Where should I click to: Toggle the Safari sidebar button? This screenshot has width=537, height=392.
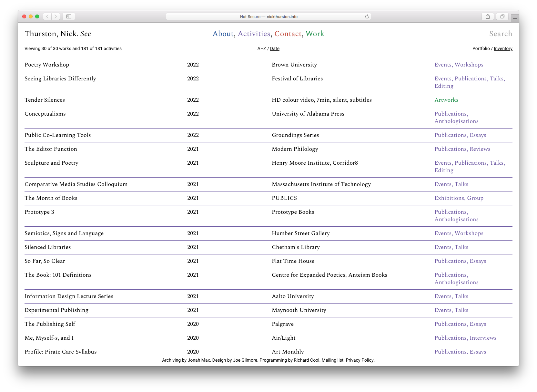click(x=69, y=16)
